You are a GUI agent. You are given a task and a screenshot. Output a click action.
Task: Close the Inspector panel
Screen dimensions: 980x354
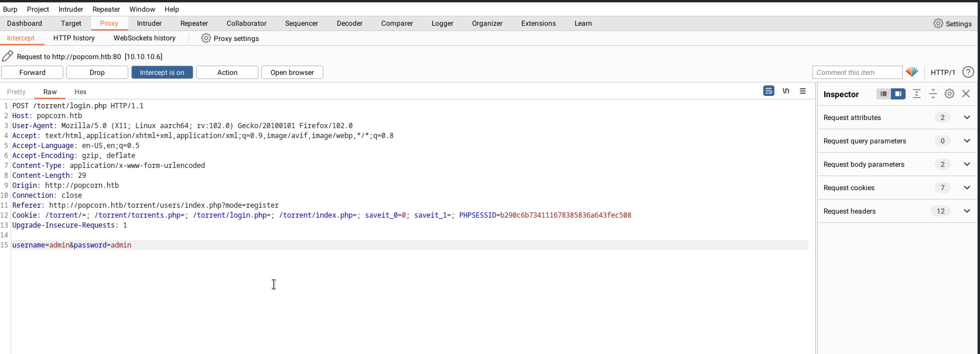coord(966,94)
